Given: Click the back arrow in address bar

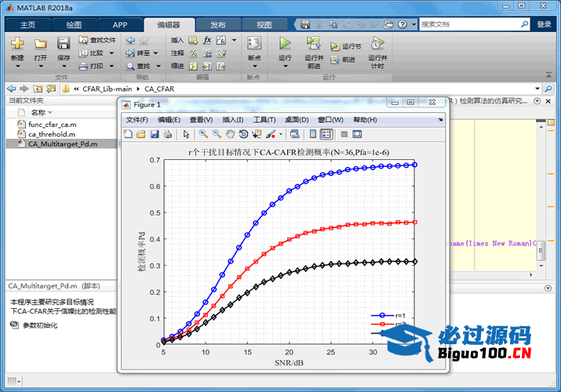Looking at the screenshot, I should point(12,89).
